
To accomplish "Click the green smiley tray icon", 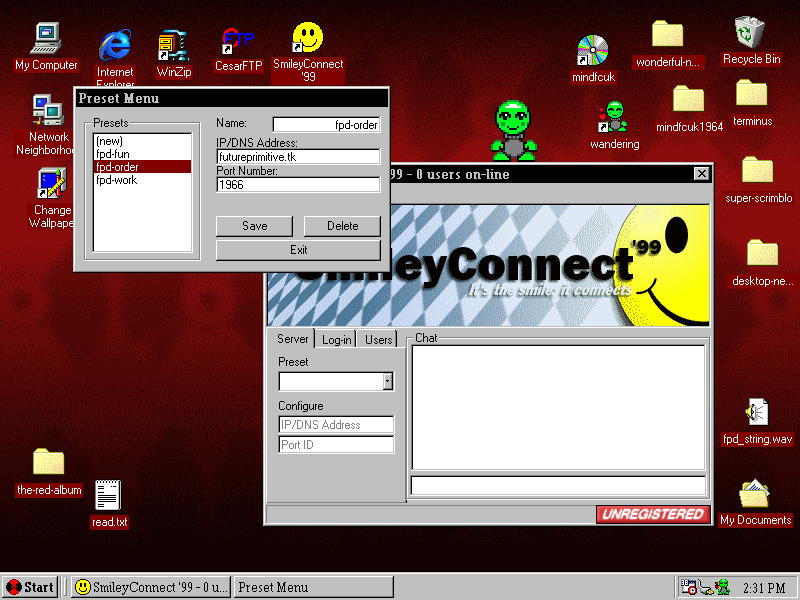I will click(x=723, y=587).
